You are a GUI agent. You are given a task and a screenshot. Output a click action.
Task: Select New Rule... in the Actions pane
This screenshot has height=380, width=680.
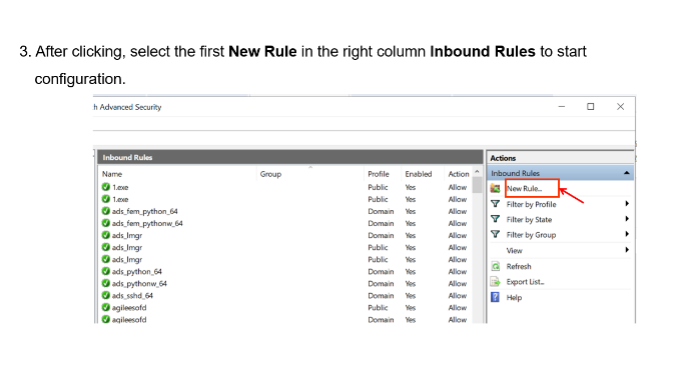pyautogui.click(x=524, y=188)
